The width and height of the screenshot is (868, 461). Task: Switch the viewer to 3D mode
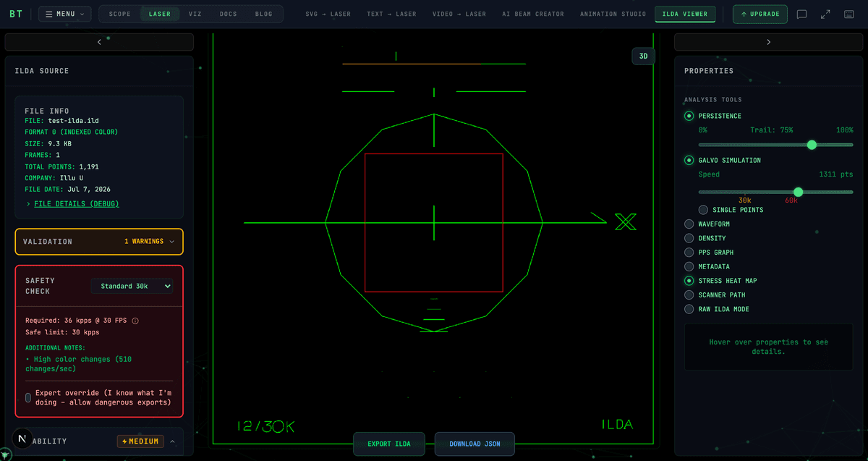(643, 56)
